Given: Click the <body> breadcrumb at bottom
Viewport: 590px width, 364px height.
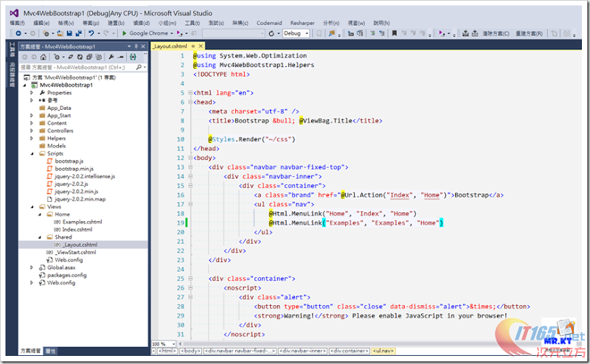Looking at the screenshot, I should 190,351.
